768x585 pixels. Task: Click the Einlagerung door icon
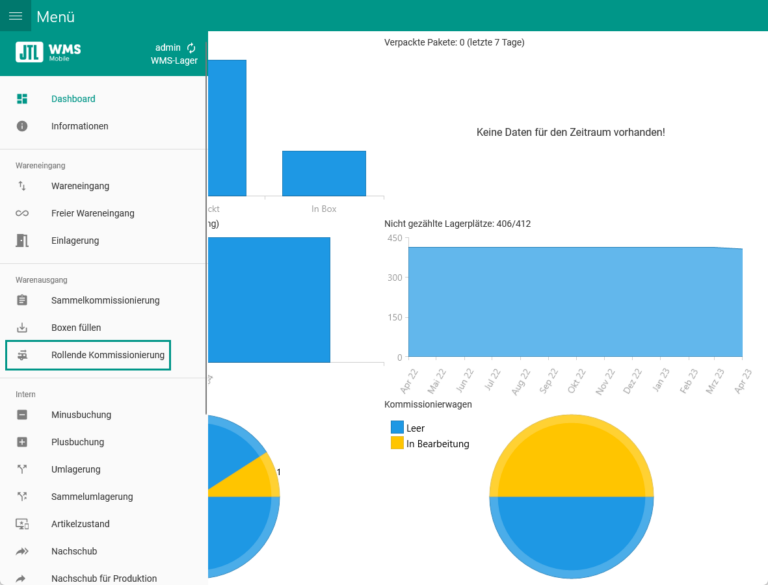pos(22,240)
